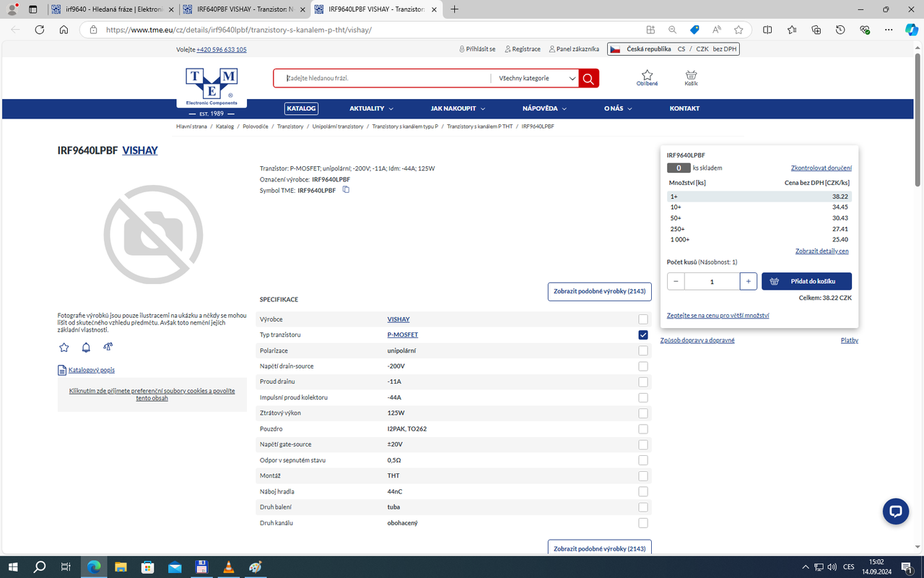Switch to the IRF640PBF VISHAY tab
This screenshot has height=578, width=924.
point(243,9)
